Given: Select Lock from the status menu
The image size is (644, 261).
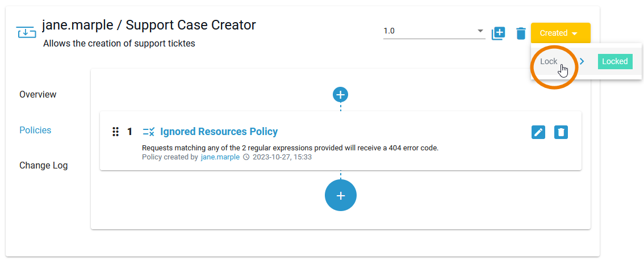Looking at the screenshot, I should (x=549, y=61).
